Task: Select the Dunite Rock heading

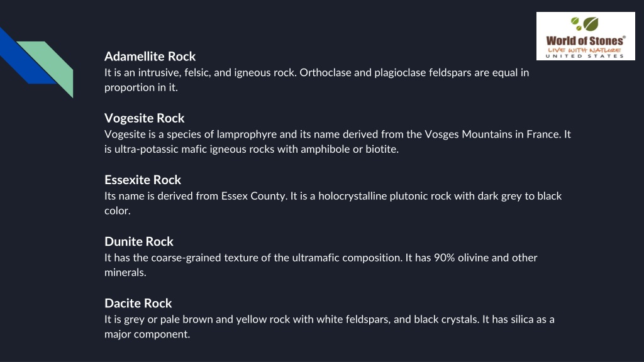Action: (139, 241)
